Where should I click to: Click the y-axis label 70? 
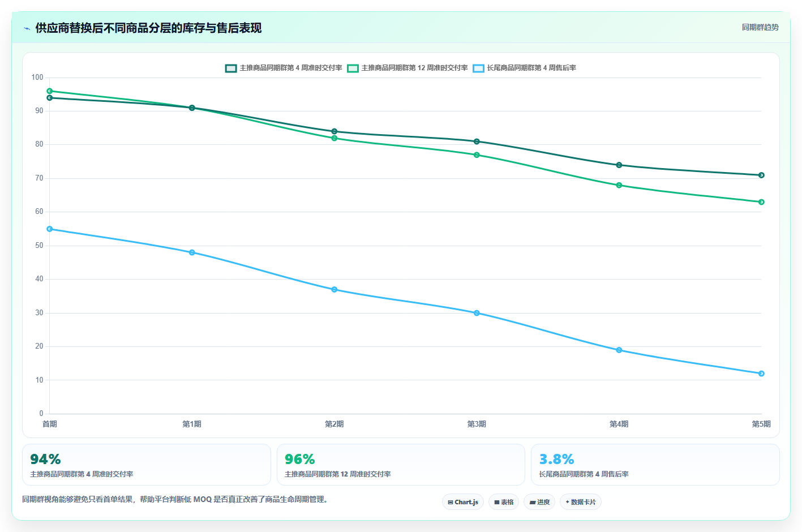(x=39, y=178)
